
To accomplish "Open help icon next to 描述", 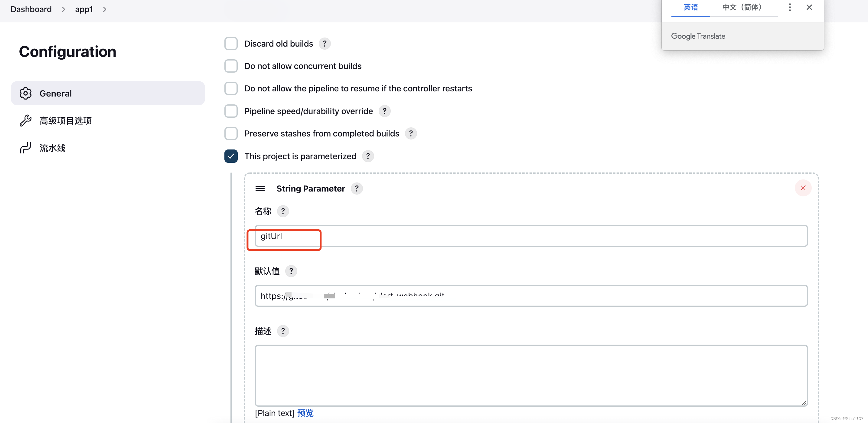I will tap(283, 331).
